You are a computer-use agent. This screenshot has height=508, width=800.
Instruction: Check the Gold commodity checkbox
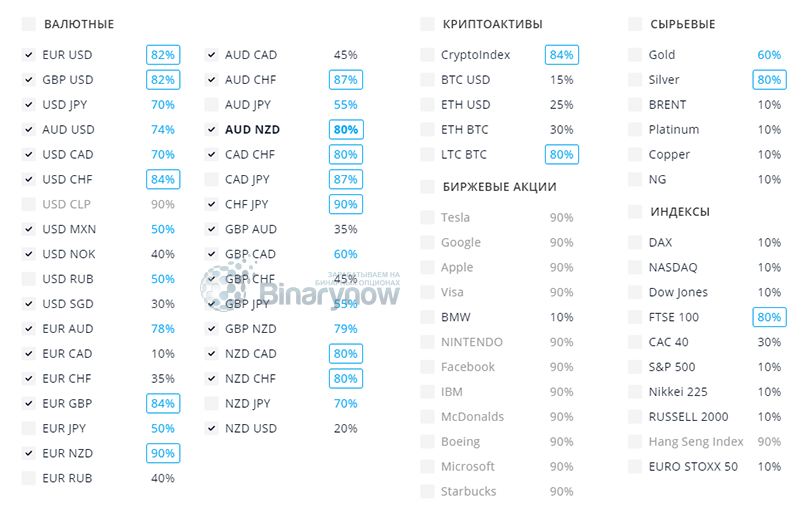click(635, 55)
